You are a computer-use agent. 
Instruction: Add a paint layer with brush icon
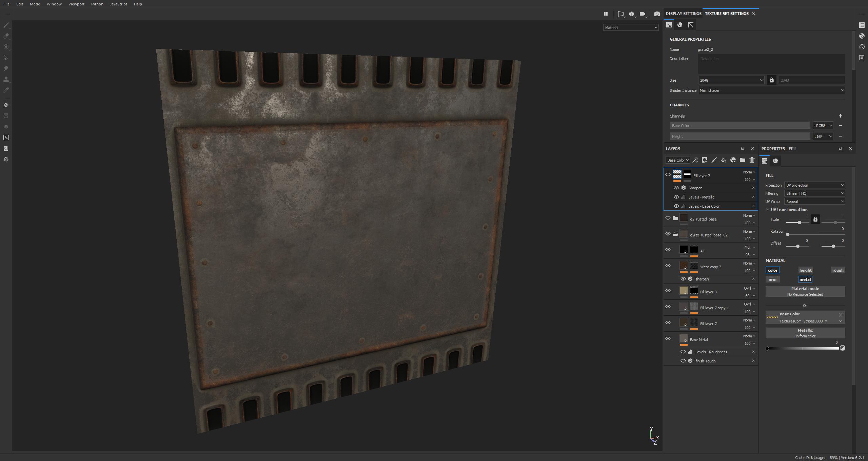[714, 160]
